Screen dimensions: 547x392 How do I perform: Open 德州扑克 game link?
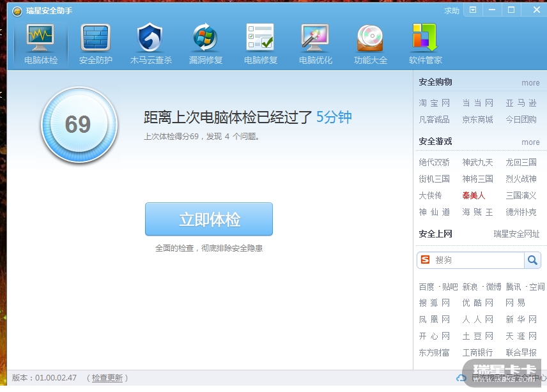pyautogui.click(x=521, y=212)
